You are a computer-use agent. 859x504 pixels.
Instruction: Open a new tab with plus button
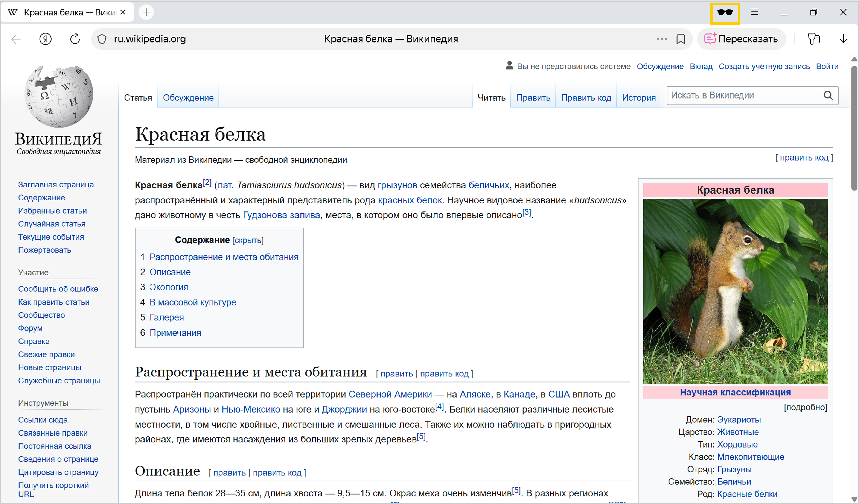(x=146, y=13)
